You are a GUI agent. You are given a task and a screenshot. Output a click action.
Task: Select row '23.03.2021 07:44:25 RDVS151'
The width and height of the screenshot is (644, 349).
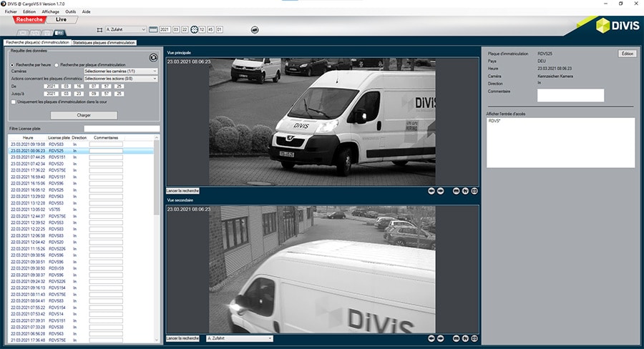[82, 157]
